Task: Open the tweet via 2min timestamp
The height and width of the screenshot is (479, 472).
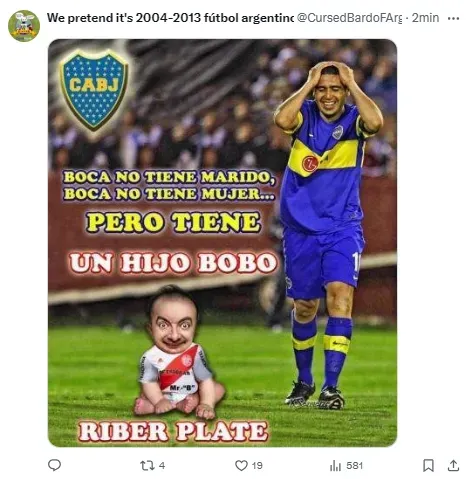Action: tap(425, 18)
